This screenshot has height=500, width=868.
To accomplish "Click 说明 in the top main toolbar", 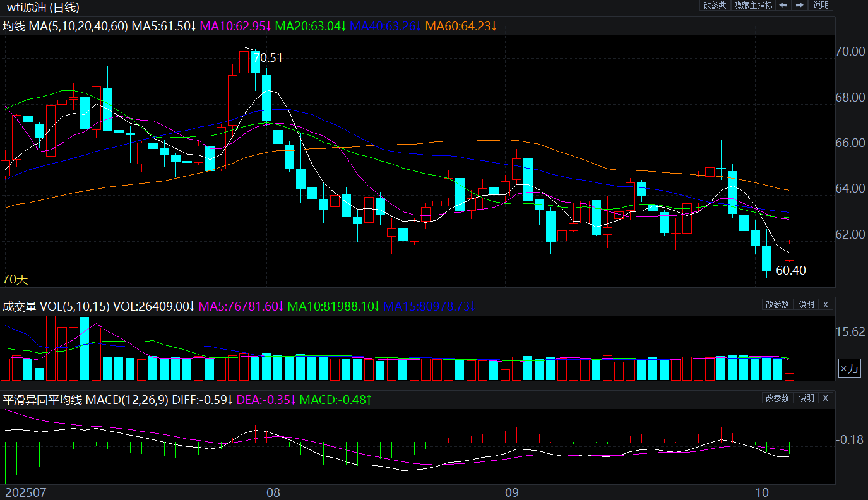I will pos(821,5).
